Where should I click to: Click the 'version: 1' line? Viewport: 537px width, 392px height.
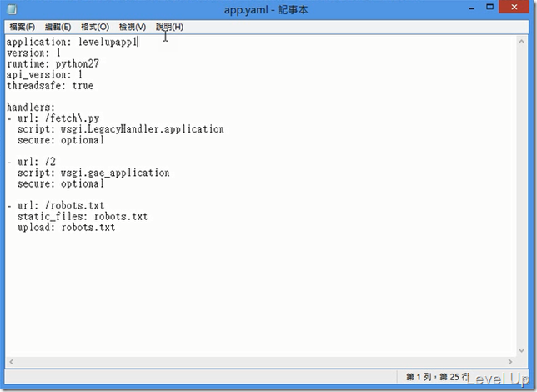[33, 53]
